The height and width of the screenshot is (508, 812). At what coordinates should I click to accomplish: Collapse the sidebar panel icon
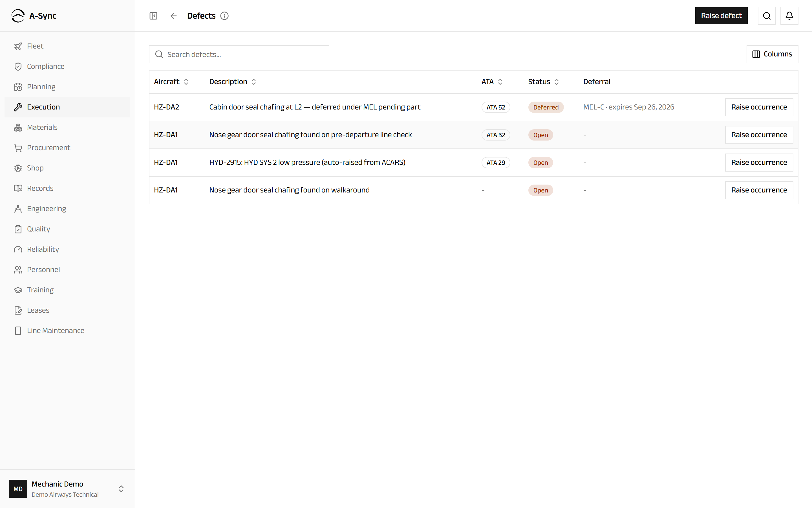tap(153, 16)
